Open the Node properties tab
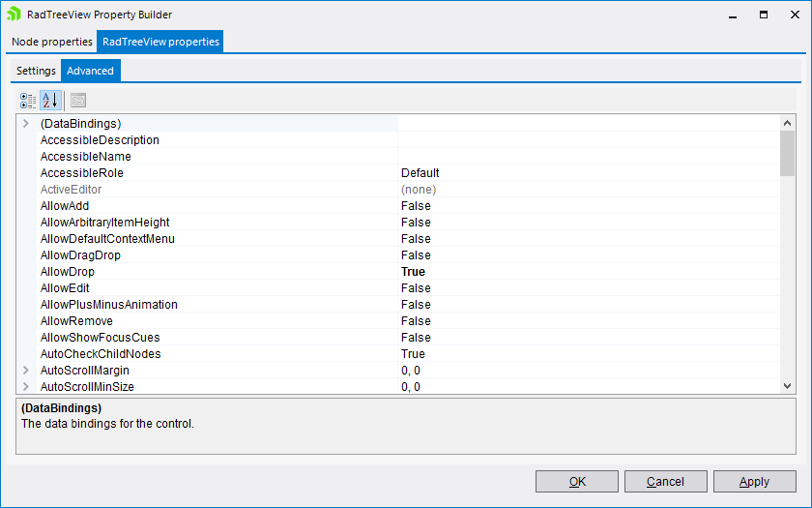 (52, 42)
